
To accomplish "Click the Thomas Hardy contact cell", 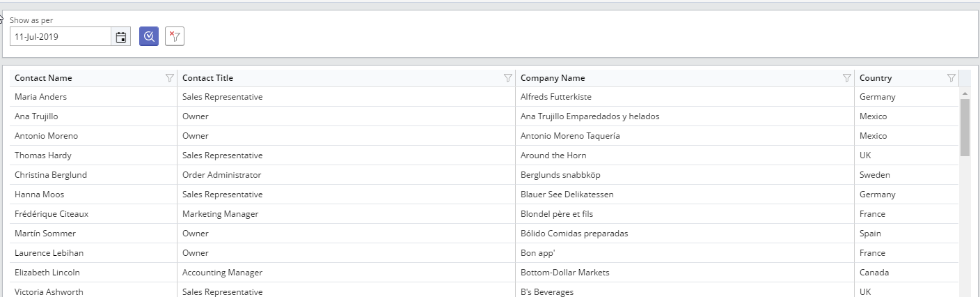I will pos(43,155).
